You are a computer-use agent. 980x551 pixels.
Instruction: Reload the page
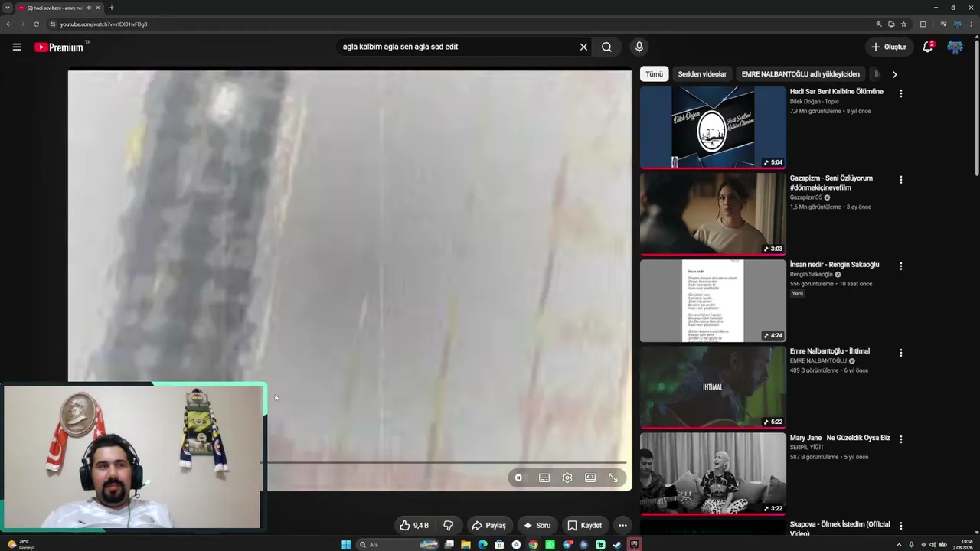(36, 24)
